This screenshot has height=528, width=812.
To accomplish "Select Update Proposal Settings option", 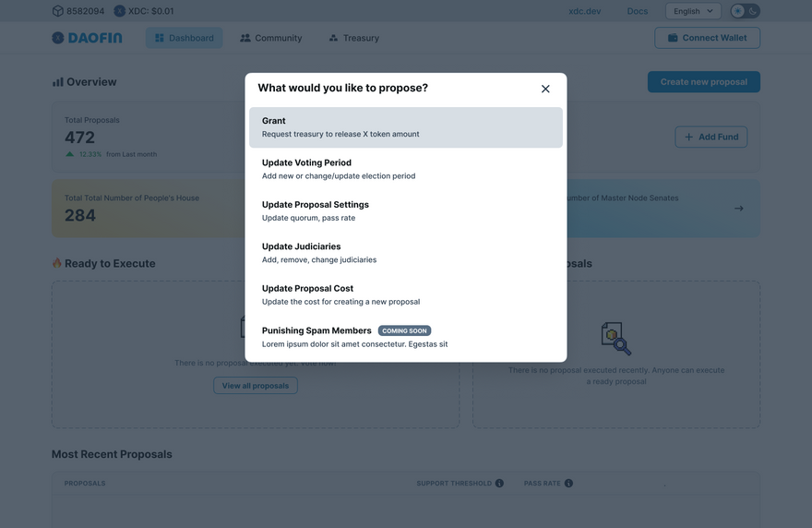I will pyautogui.click(x=405, y=210).
